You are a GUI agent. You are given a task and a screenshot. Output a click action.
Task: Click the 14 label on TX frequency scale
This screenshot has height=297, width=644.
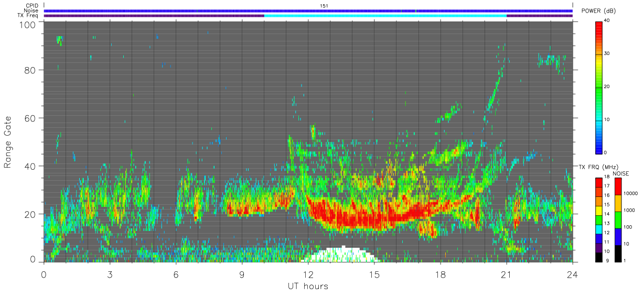607,215
